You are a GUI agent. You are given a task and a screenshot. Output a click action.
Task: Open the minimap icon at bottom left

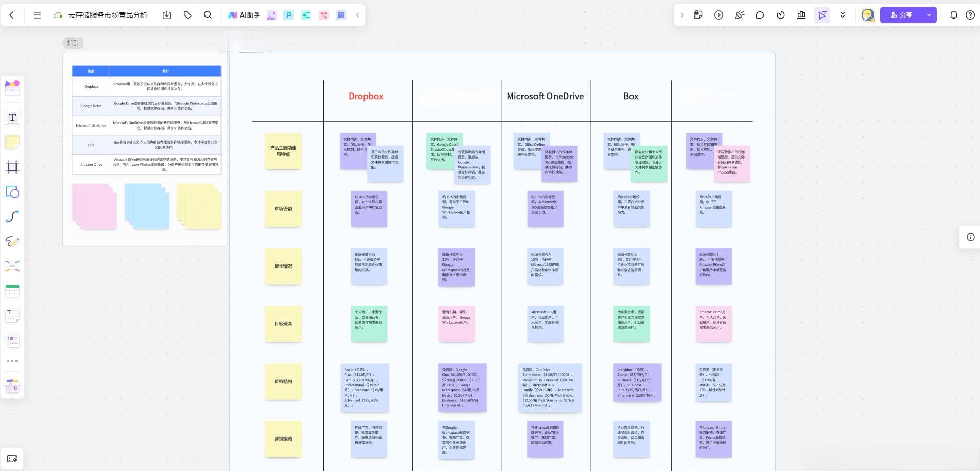coord(12,459)
